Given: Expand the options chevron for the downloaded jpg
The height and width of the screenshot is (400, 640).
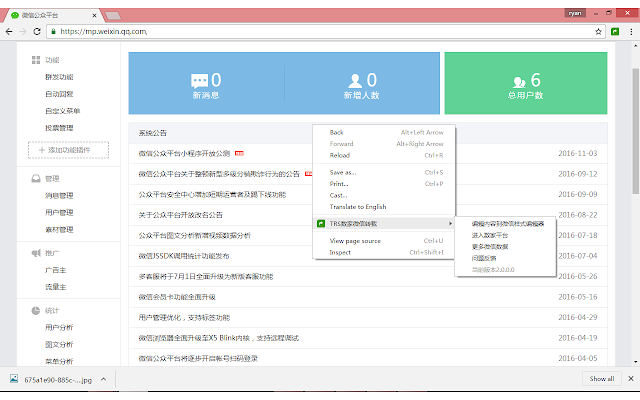Looking at the screenshot, I should click(104, 379).
